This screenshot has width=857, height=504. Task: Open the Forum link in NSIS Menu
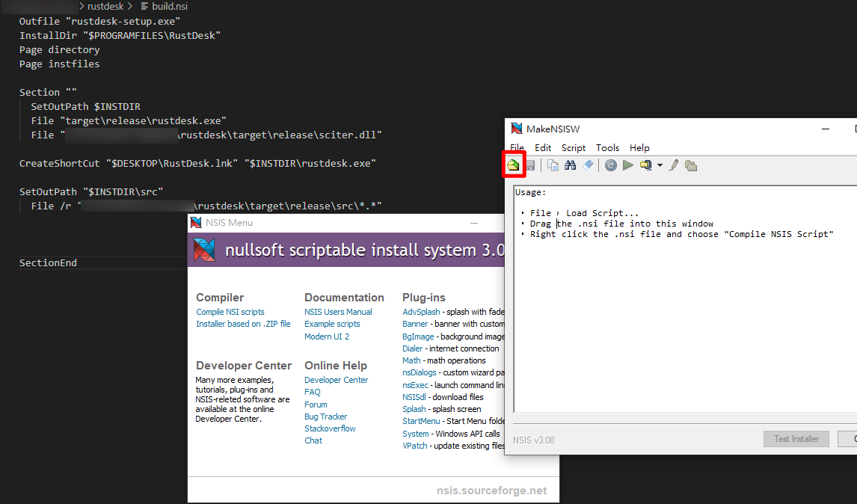(316, 405)
